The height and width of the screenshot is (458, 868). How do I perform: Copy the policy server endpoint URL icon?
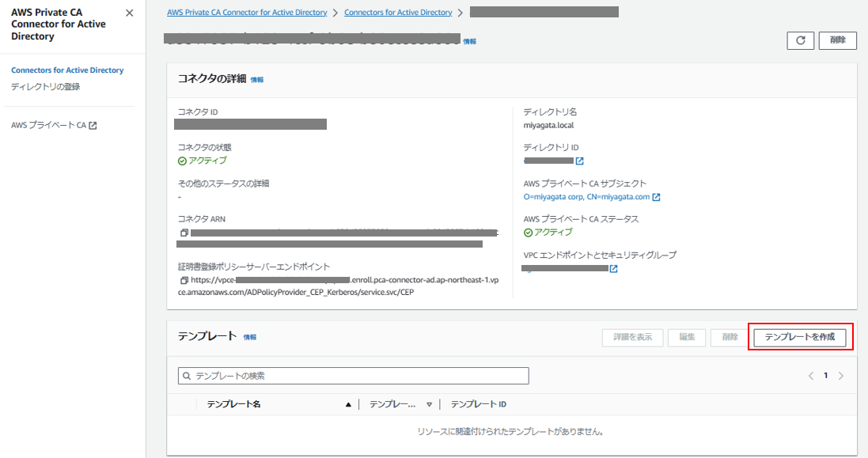(184, 281)
